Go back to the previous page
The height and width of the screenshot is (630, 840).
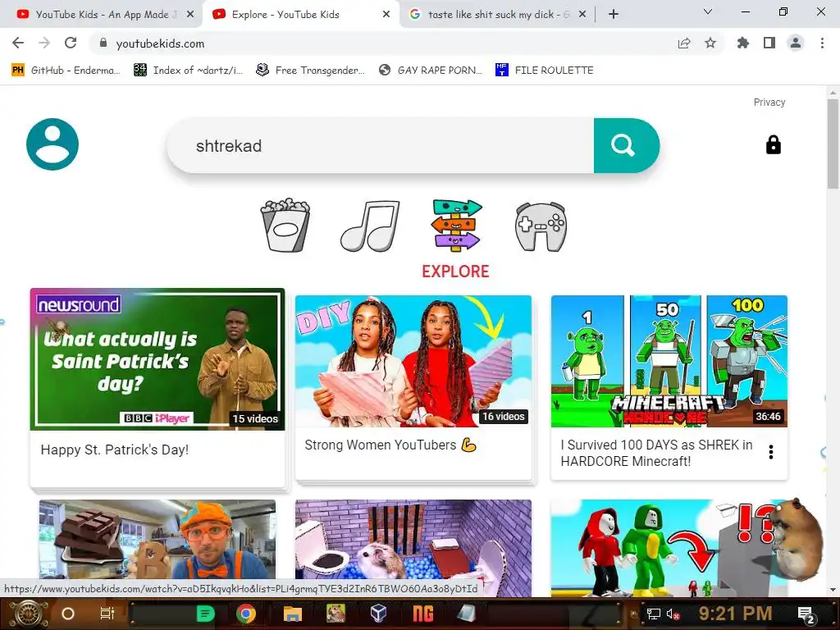click(x=18, y=43)
